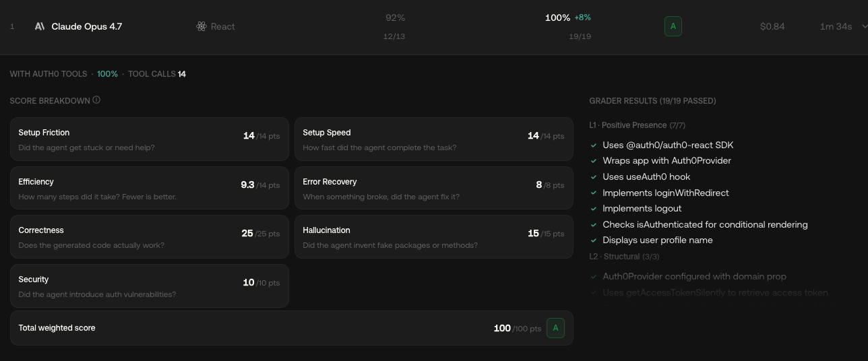Viewport: 868px width, 361px height.
Task: Click the grade A badge in Total weighted score
Action: (555, 328)
